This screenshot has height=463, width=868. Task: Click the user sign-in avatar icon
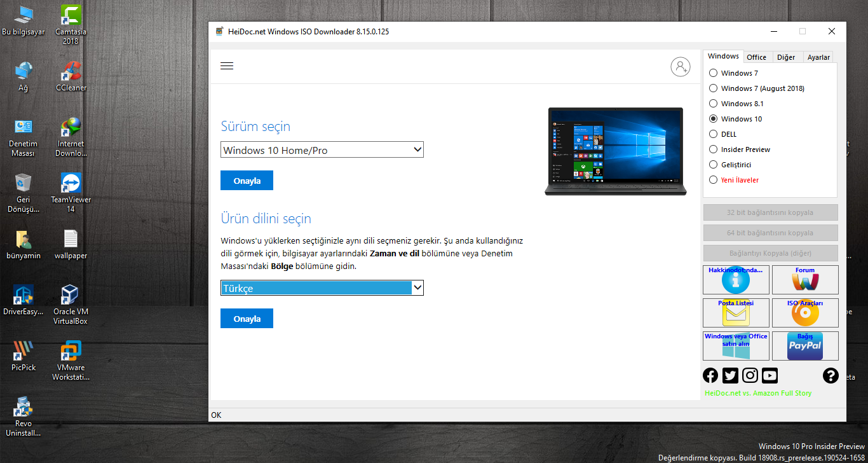tap(680, 66)
